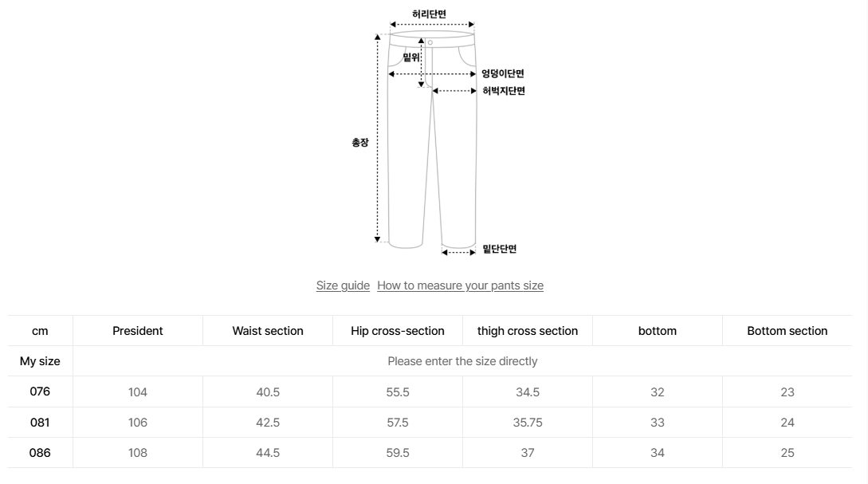Viewport: 868px width, 484px height.
Task: Click the cm unit header cell
Action: point(40,331)
